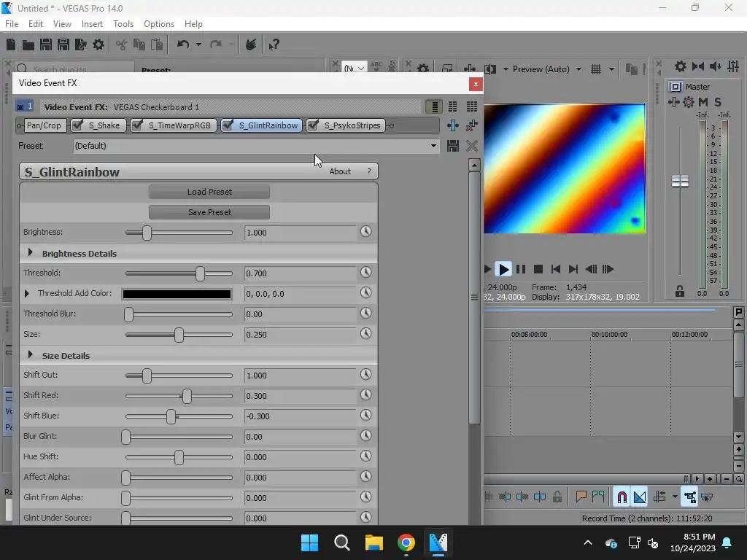Switch the FX list to single-column view
Viewport: 747px width, 560px height.
[x=434, y=106]
